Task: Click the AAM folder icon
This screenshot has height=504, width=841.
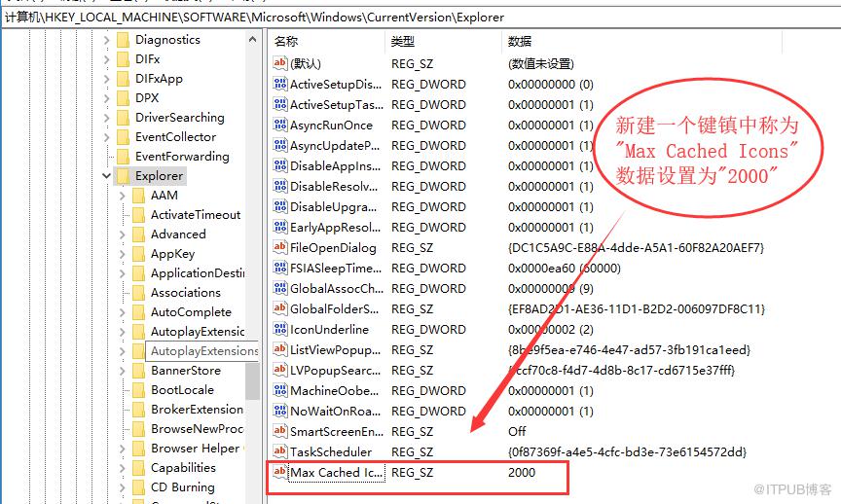Action: 138,196
